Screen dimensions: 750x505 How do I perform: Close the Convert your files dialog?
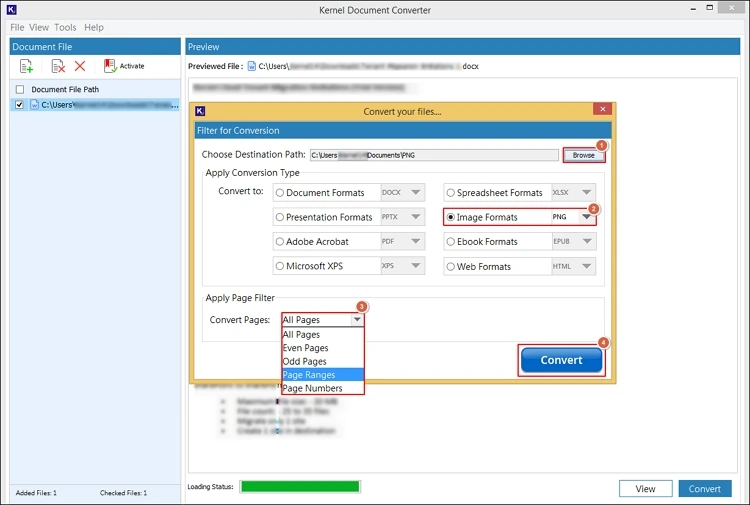(601, 110)
